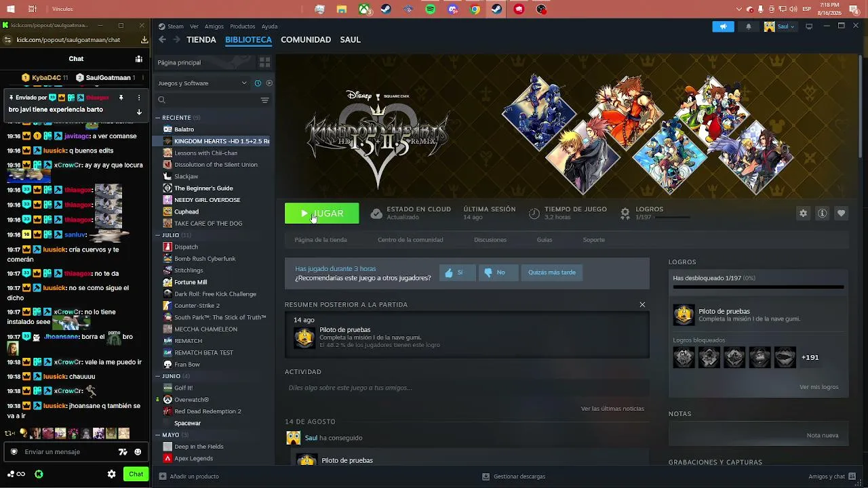
Task: Close the post-game summary panel
Action: (x=642, y=304)
